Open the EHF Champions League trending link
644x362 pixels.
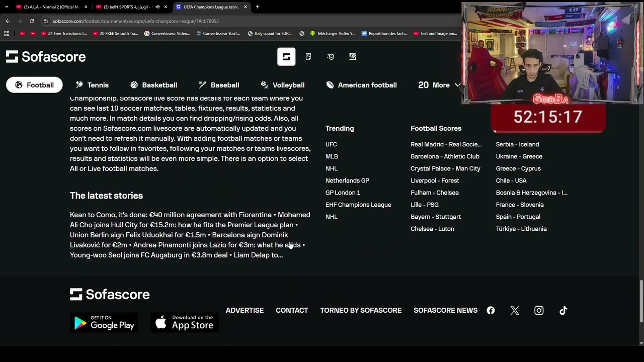click(358, 205)
